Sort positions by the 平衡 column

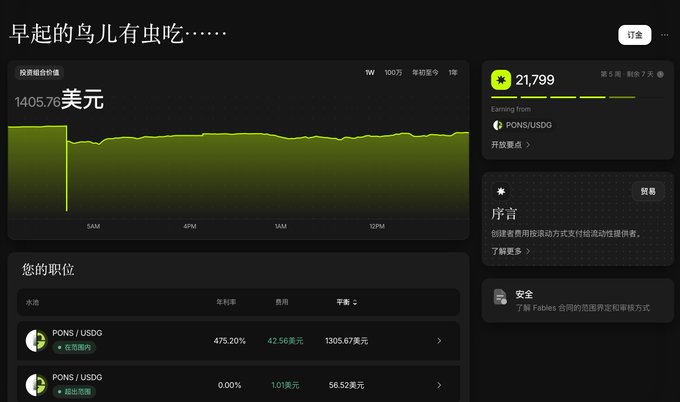click(x=347, y=302)
